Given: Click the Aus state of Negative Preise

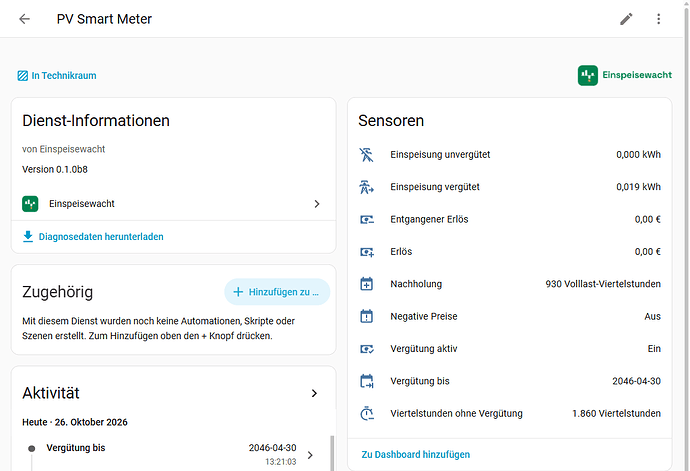Looking at the screenshot, I should [x=652, y=316].
